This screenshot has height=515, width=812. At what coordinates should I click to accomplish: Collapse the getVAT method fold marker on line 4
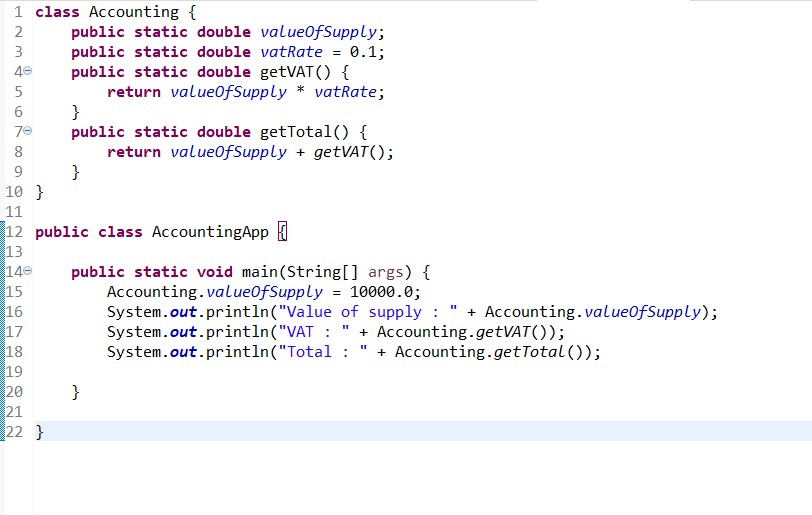(28, 71)
